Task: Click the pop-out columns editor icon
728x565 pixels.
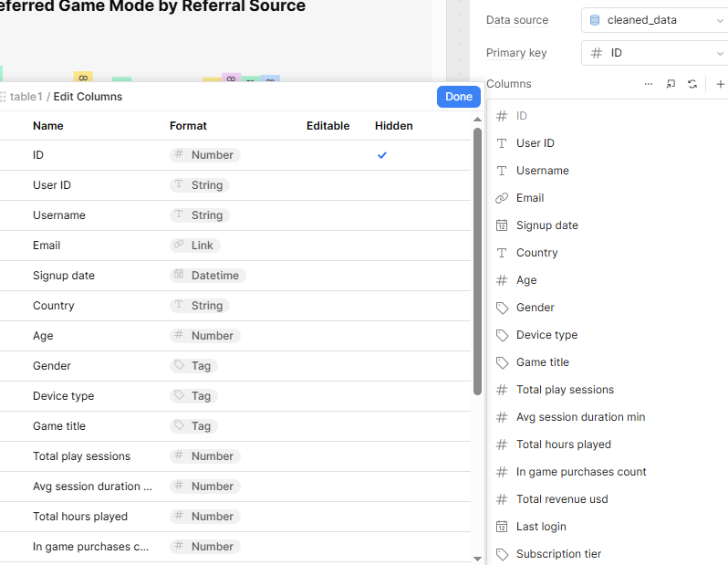Action: 671,84
